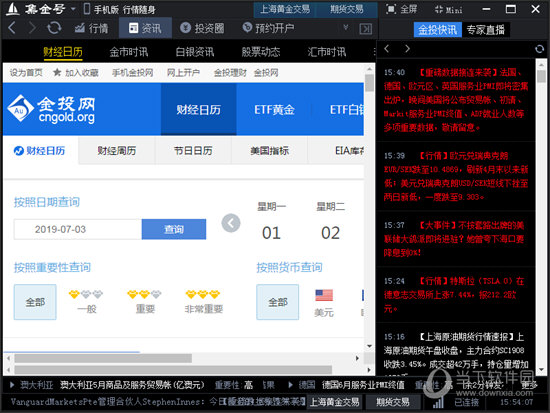Switch to Mini window mode
The height and width of the screenshot is (413, 550).
[448, 9]
